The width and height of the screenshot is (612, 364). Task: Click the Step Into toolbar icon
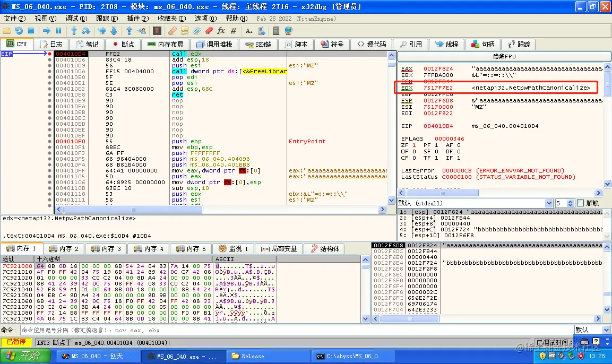click(x=74, y=31)
